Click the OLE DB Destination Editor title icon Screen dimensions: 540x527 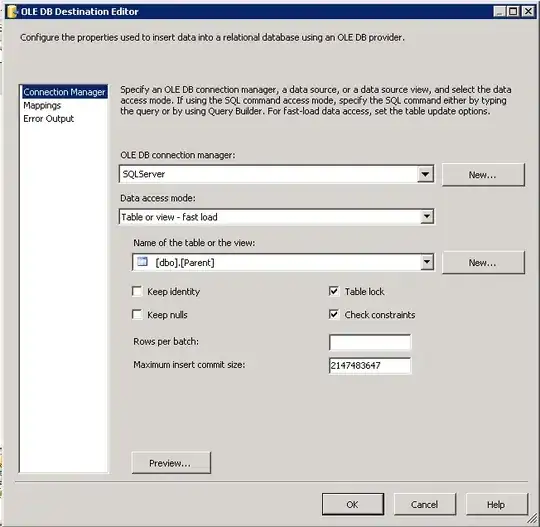[x=12, y=12]
